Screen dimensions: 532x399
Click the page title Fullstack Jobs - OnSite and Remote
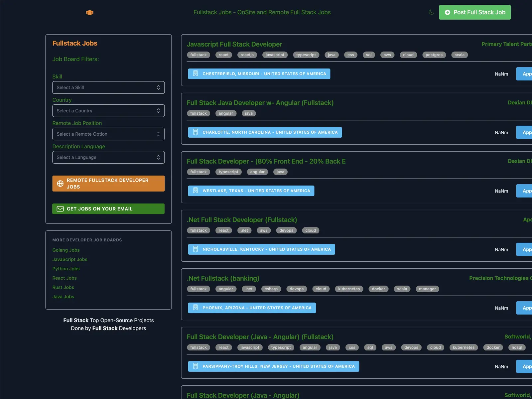click(262, 12)
